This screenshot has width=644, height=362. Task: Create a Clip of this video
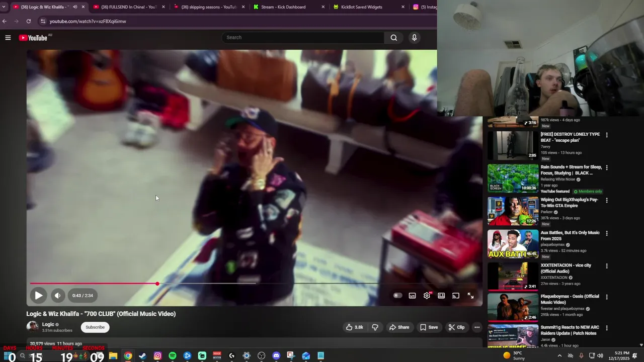click(x=456, y=327)
